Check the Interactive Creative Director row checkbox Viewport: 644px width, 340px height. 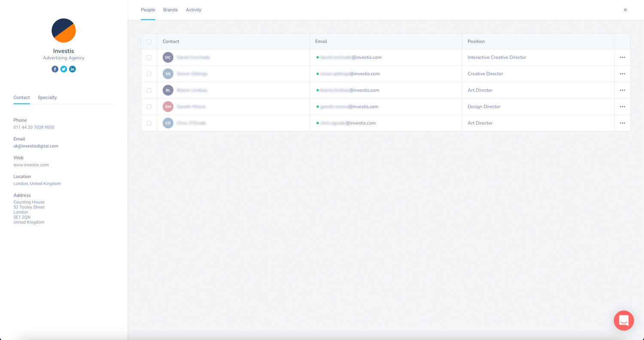coord(149,58)
